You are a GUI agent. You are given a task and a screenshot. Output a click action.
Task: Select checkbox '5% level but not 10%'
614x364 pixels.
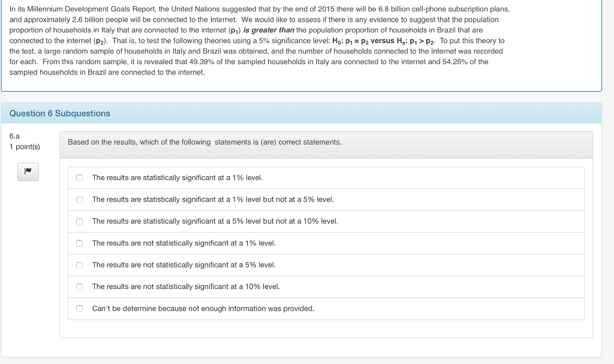click(79, 221)
